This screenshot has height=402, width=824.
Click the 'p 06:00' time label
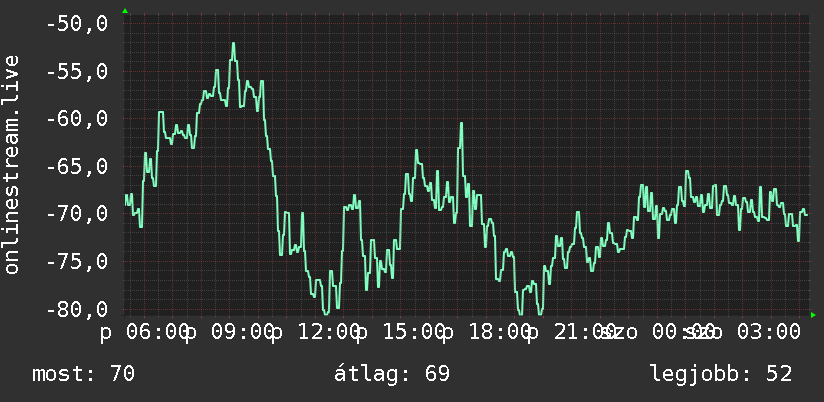point(144,333)
